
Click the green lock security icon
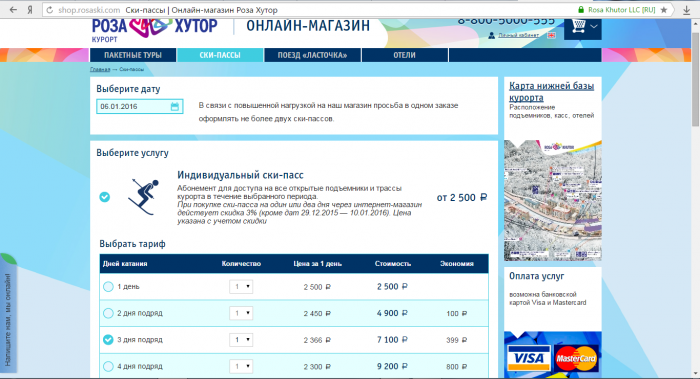point(581,10)
